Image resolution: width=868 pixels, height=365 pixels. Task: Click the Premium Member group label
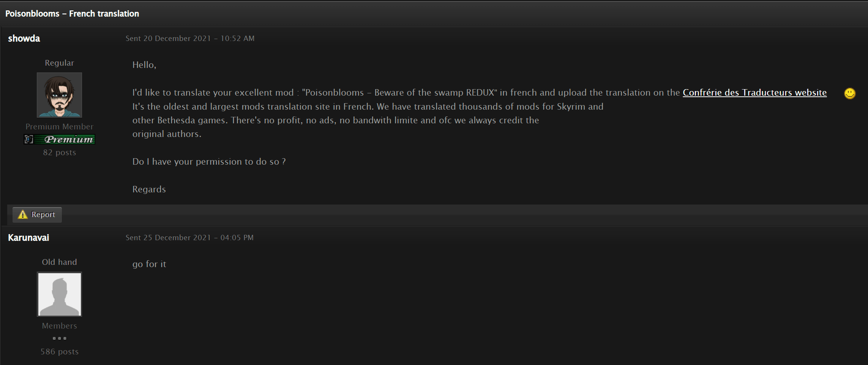click(x=59, y=126)
